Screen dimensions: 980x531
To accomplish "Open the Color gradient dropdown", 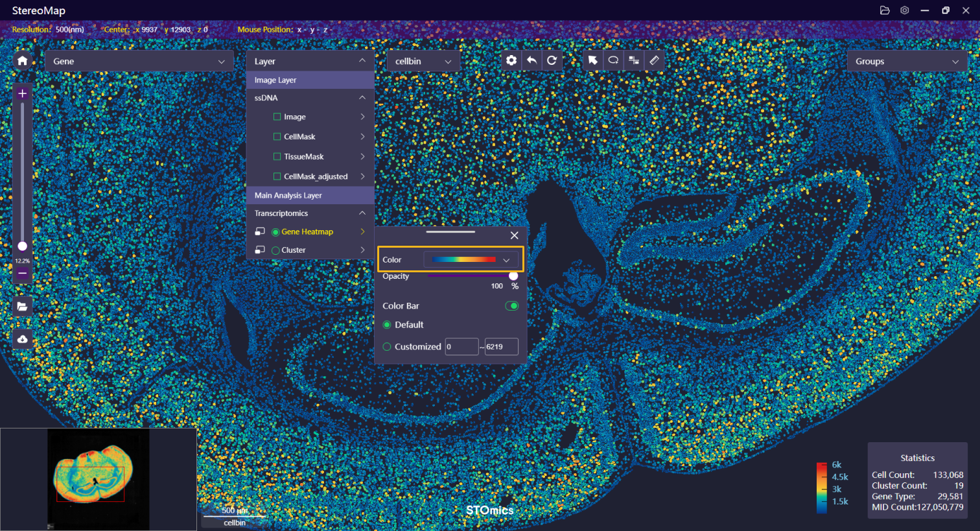I will pos(471,260).
